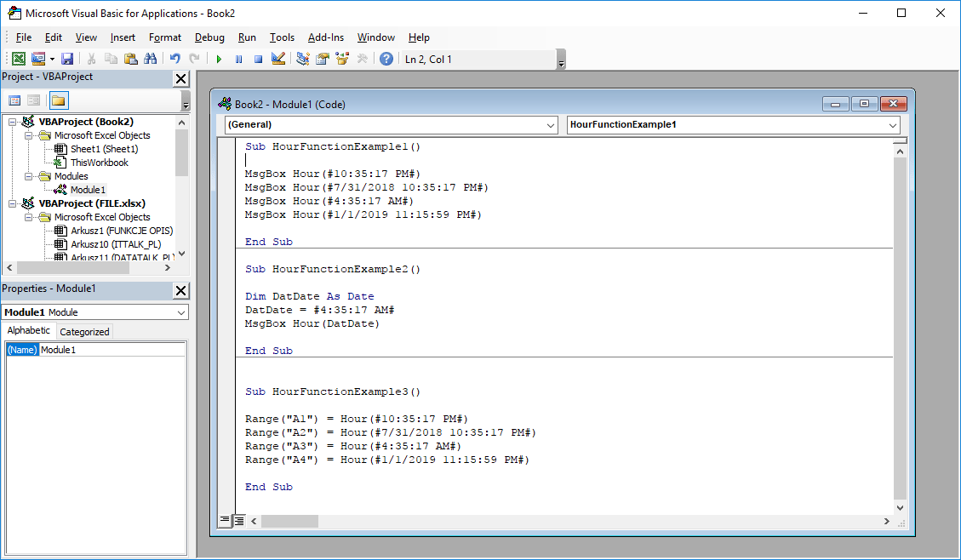961x560 pixels.
Task: Minimize the Book2 - Module1 code window
Action: 835,104
